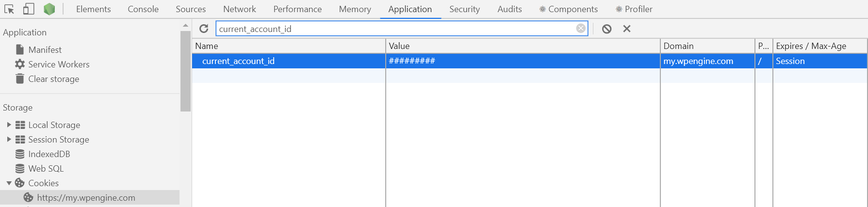Open Service Workers in sidebar
This screenshot has height=207, width=868.
click(x=59, y=64)
